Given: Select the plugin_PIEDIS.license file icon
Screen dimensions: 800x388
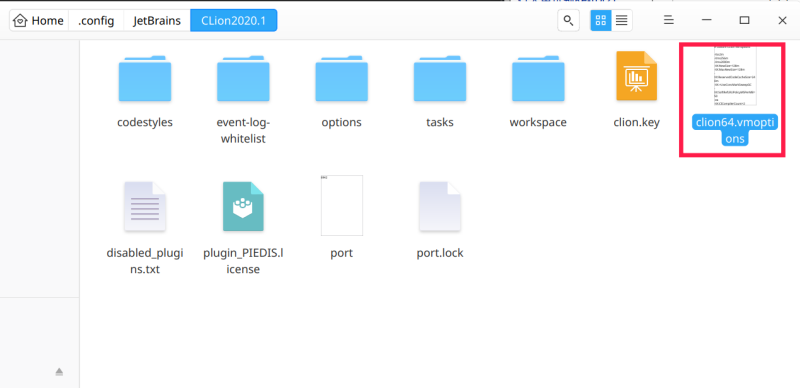Looking at the screenshot, I should coord(243,206).
